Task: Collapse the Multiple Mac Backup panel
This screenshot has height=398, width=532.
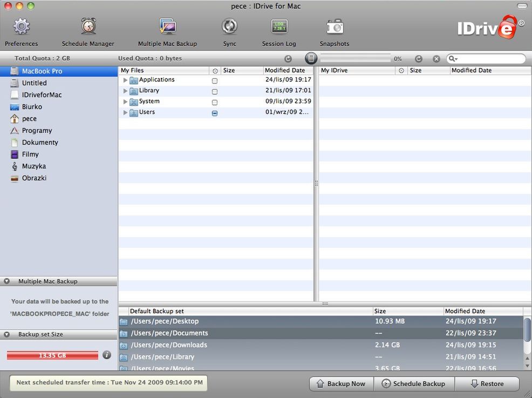Action: pyautogui.click(x=6, y=281)
